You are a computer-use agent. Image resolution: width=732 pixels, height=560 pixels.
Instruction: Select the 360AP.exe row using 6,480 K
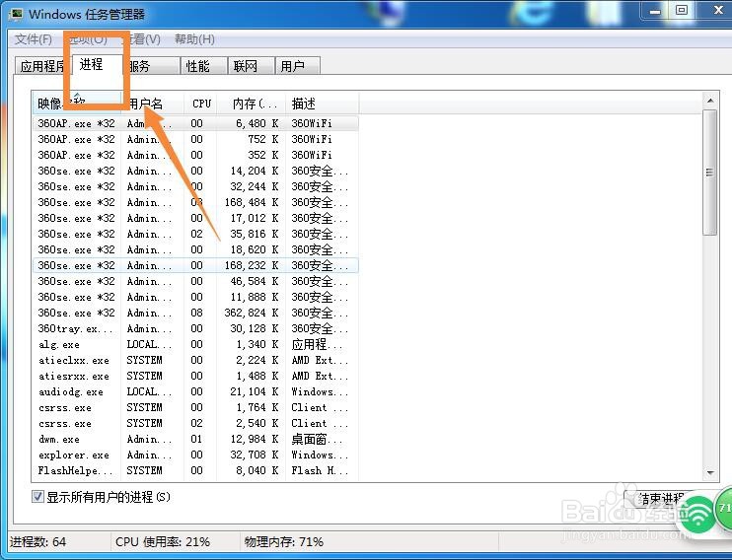pyautogui.click(x=196, y=123)
